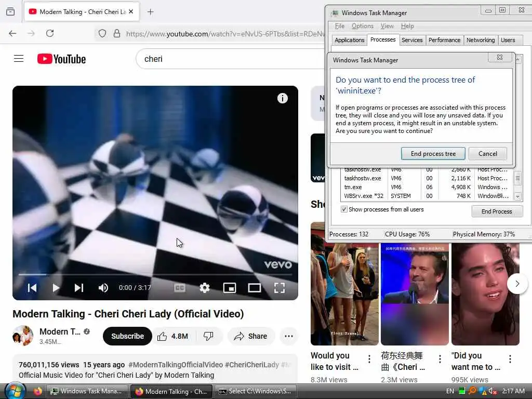Open Task Manager File menu
Image resolution: width=532 pixels, height=399 pixels.
(x=340, y=26)
